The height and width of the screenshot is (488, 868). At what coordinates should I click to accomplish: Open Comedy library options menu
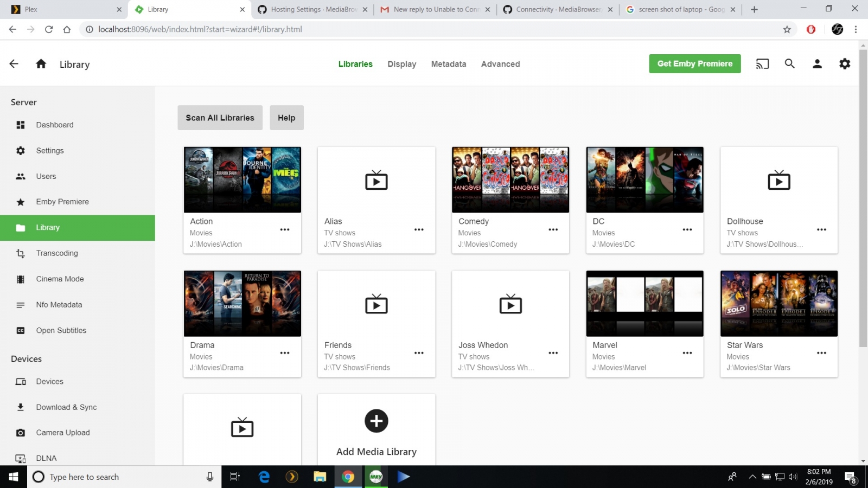[x=553, y=230]
